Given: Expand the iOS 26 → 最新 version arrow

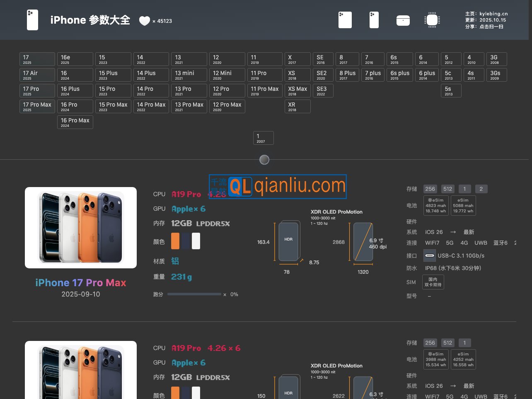Looking at the screenshot, I should 452,232.
